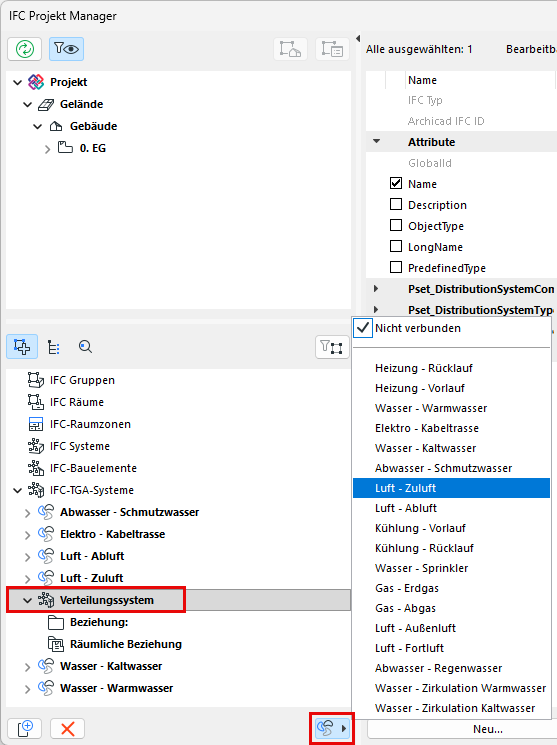Select the Verteilungssystem tree row

coord(178,600)
